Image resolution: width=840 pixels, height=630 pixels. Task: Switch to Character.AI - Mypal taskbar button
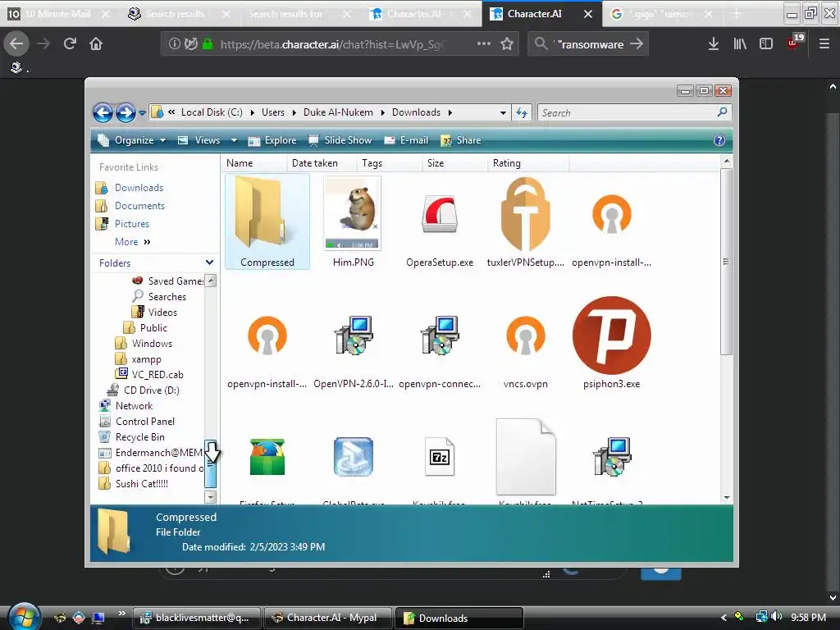328,618
